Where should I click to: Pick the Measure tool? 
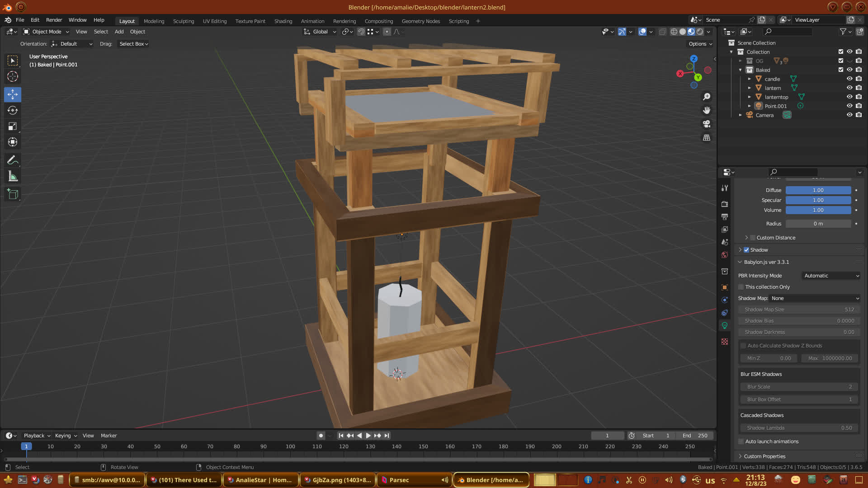13,177
